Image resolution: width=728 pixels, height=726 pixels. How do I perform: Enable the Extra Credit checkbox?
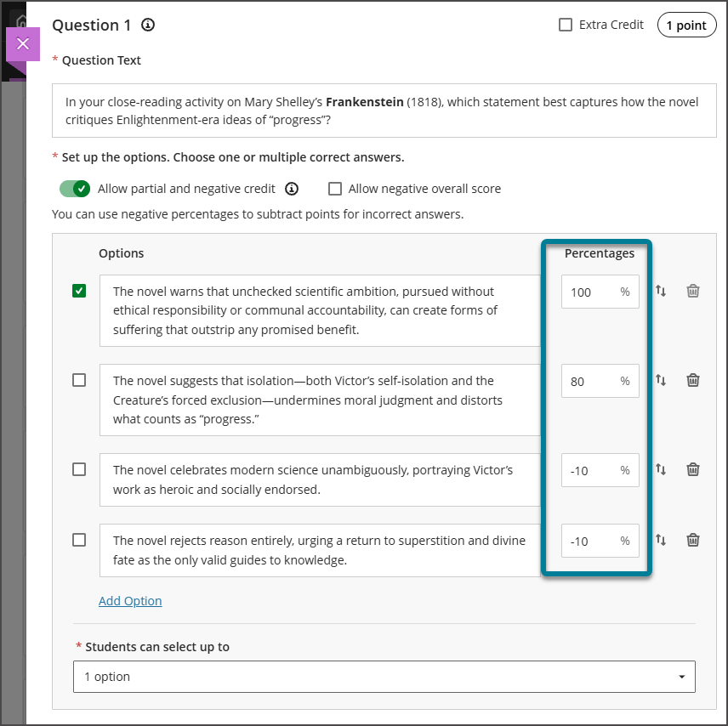click(x=565, y=25)
